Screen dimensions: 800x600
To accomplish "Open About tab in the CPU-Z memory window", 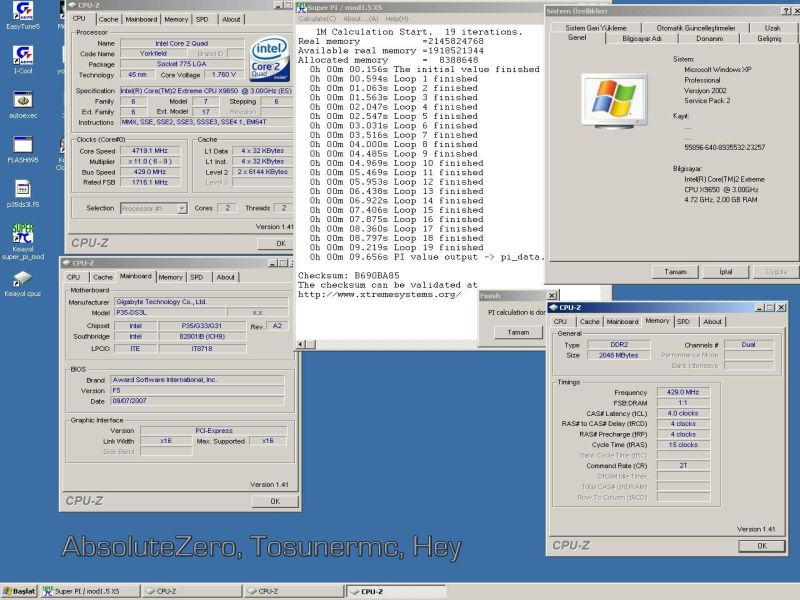I will click(712, 321).
